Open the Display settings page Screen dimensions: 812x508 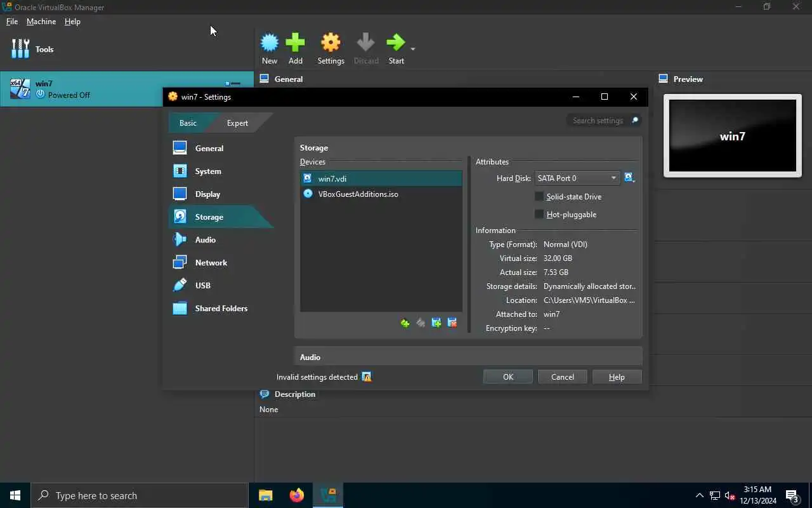click(207, 194)
